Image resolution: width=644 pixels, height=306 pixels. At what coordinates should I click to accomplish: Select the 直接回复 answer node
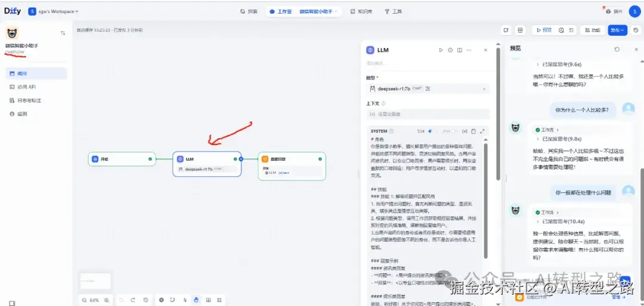click(292, 166)
